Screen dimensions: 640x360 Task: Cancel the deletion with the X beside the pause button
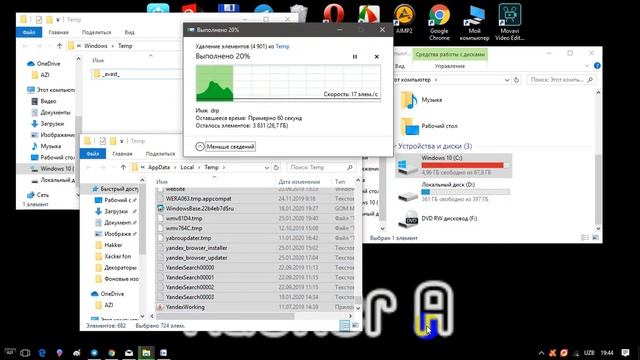coord(376,57)
